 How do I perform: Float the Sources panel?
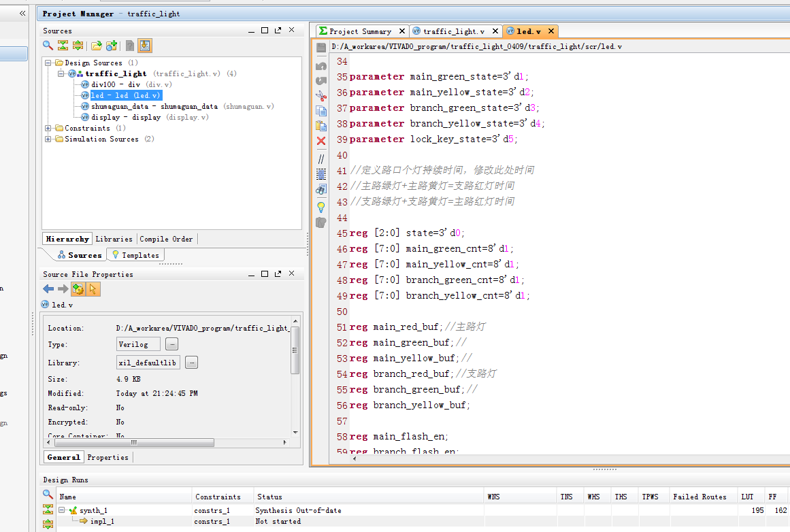(x=278, y=30)
